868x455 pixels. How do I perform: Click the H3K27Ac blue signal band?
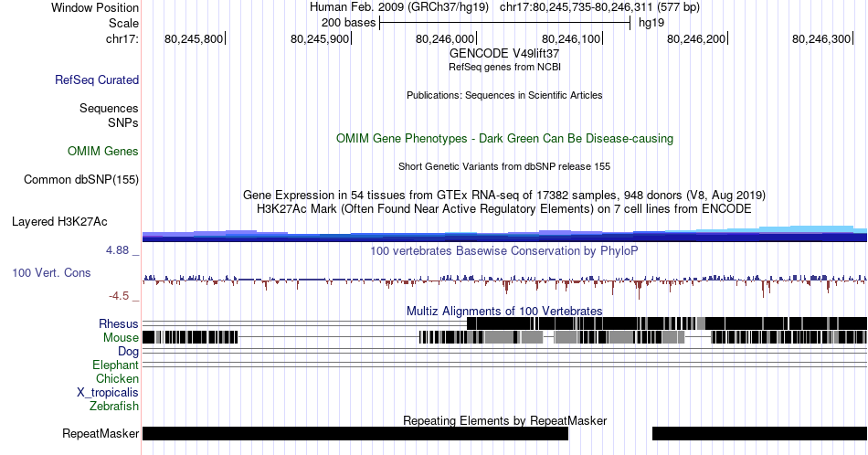tap(504, 236)
